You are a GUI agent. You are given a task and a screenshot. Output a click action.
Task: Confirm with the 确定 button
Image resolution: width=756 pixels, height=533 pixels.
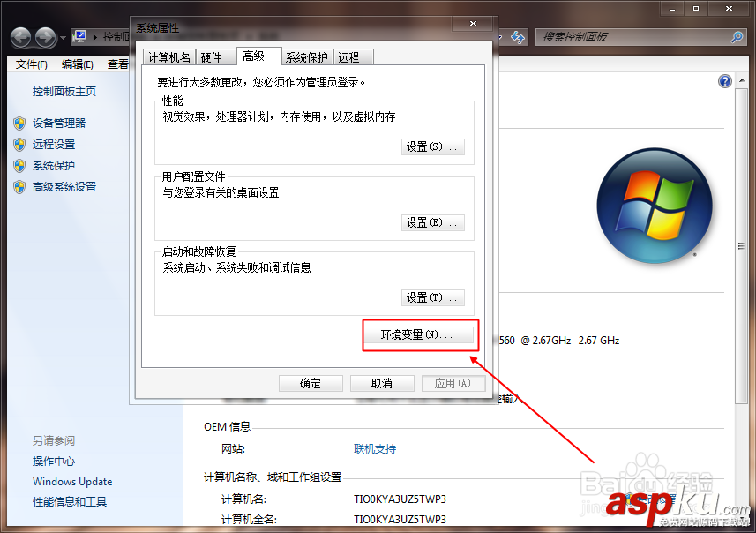coord(311,384)
